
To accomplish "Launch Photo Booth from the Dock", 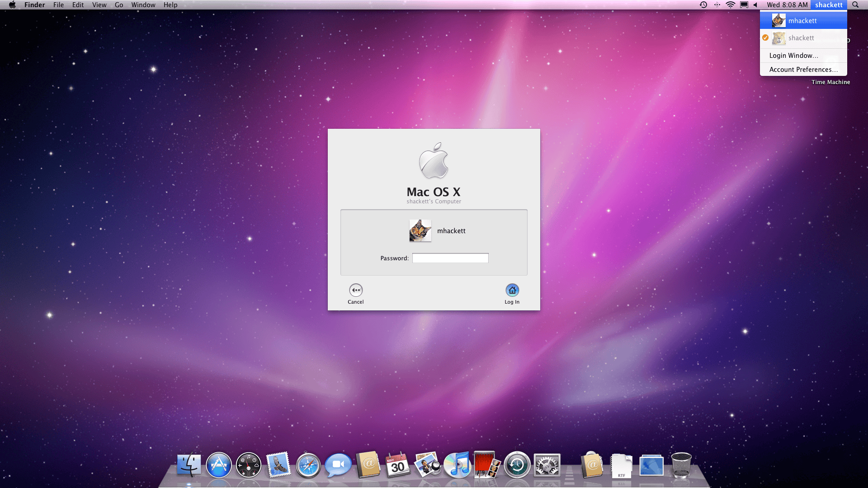I will (487, 465).
